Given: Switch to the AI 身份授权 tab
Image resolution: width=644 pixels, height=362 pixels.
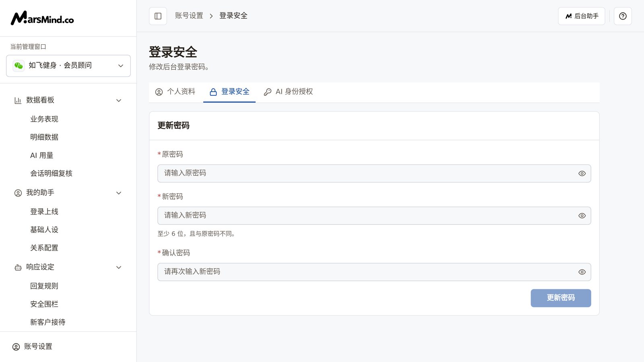Looking at the screenshot, I should [x=288, y=92].
